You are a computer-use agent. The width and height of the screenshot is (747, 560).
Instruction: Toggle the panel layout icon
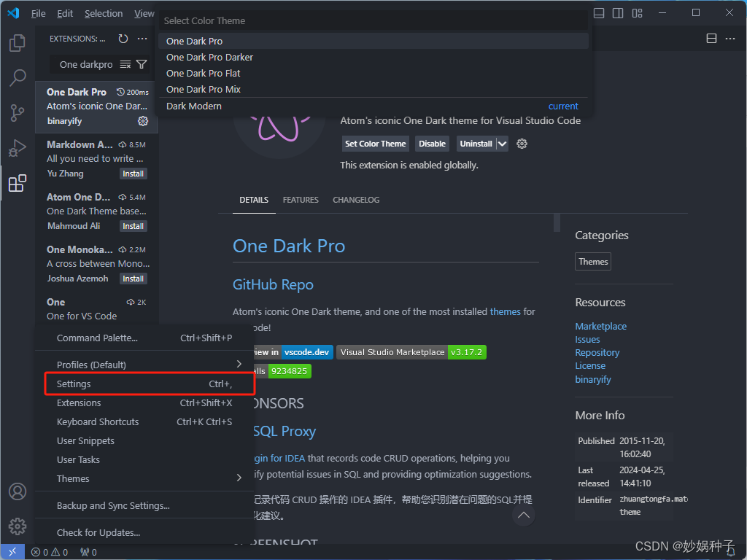pyautogui.click(x=599, y=13)
